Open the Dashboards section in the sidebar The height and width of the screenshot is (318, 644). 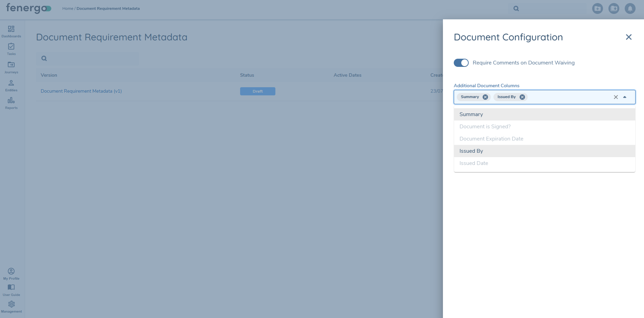click(x=11, y=31)
